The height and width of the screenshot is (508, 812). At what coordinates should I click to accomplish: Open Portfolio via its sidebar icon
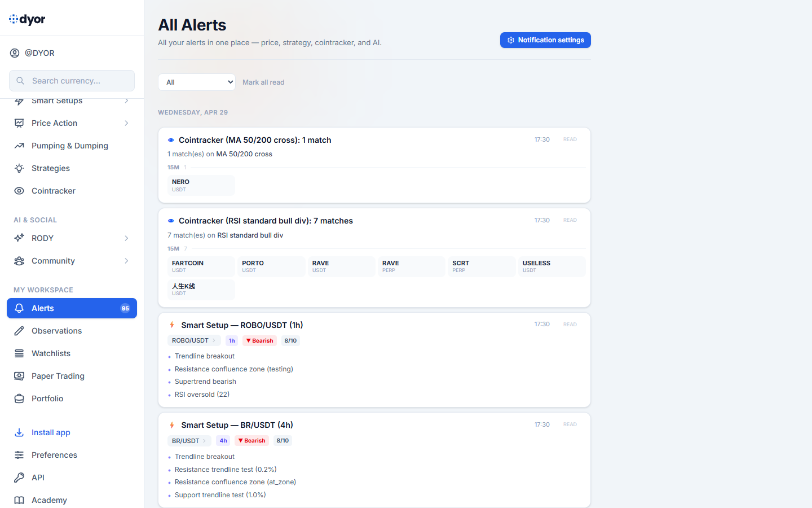(x=19, y=398)
